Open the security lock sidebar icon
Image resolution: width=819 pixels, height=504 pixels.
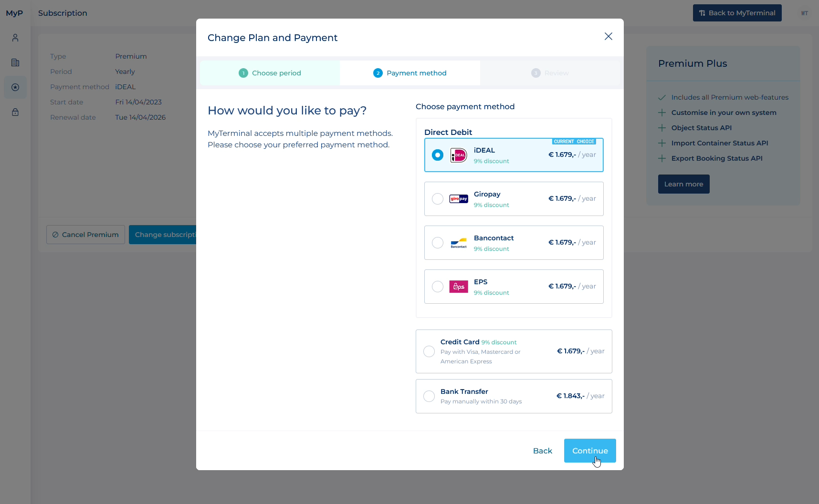(15, 112)
